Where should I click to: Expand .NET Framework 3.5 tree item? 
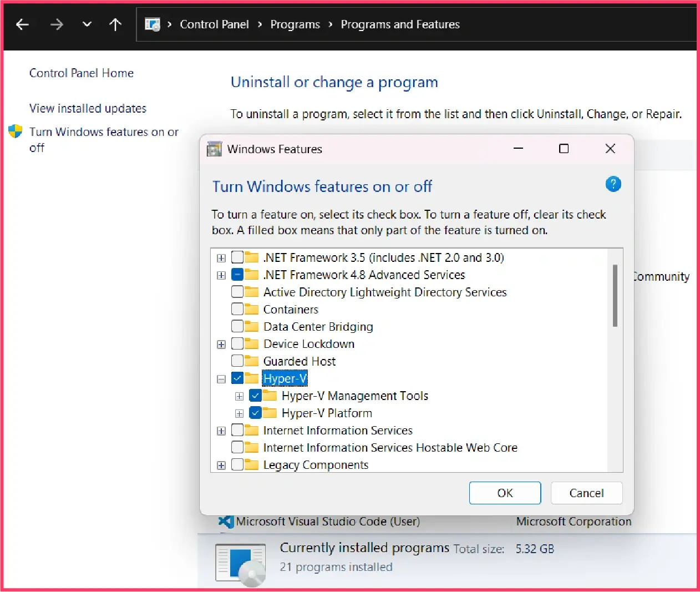[221, 257]
